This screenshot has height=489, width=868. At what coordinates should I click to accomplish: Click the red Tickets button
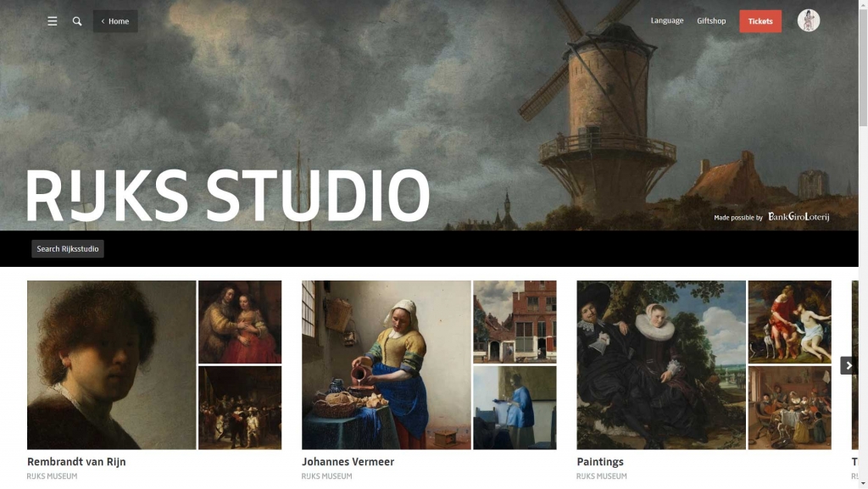pyautogui.click(x=760, y=21)
